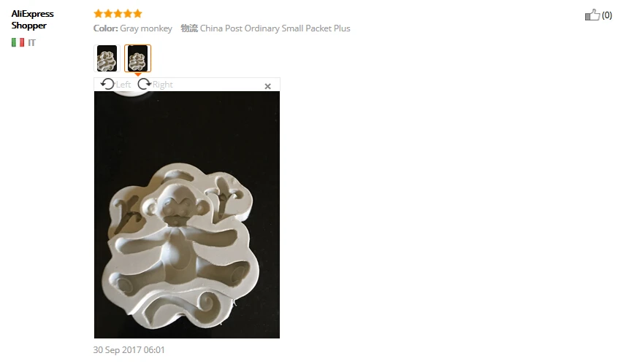Click the 'Gray monkey' color text
The image size is (626, 364).
click(146, 28)
